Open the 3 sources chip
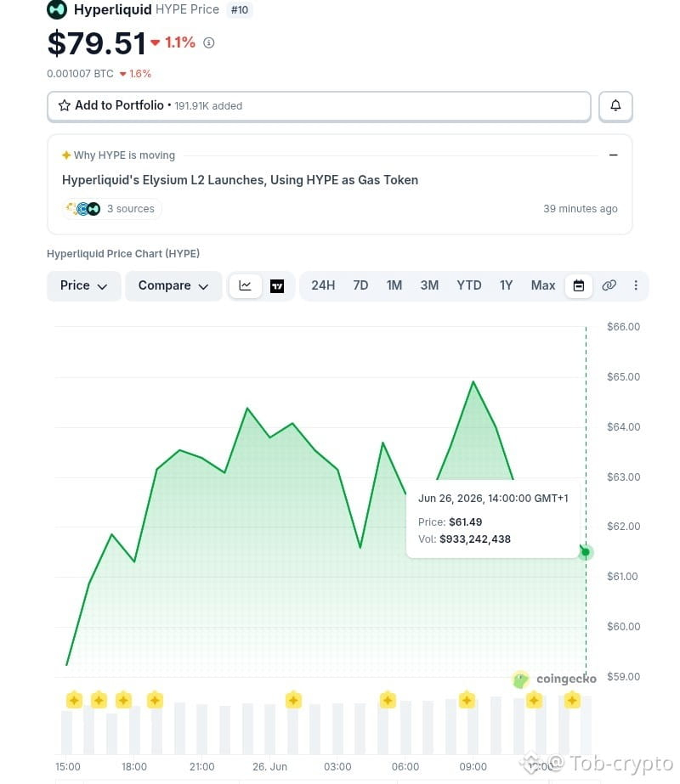The height and width of the screenshot is (784, 680). (112, 208)
